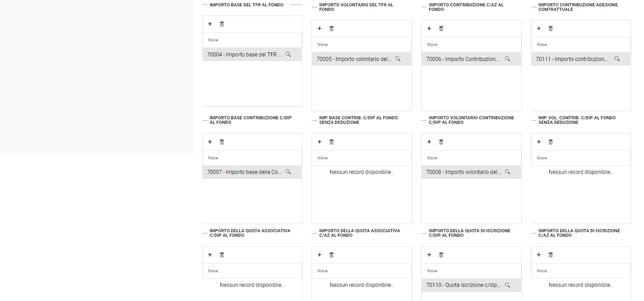The height and width of the screenshot is (301, 644).
Task: Delete record in Importo base del TFR panel
Action: click(222, 24)
